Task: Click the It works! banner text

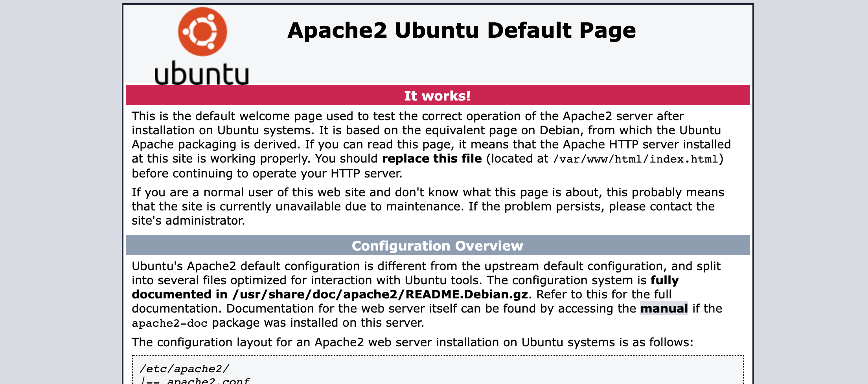Action: point(438,96)
